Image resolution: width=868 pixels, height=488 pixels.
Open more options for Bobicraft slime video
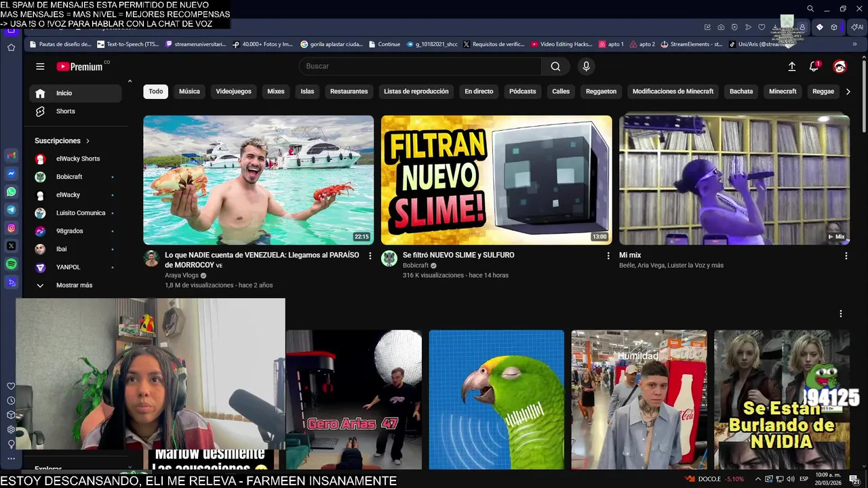click(608, 256)
